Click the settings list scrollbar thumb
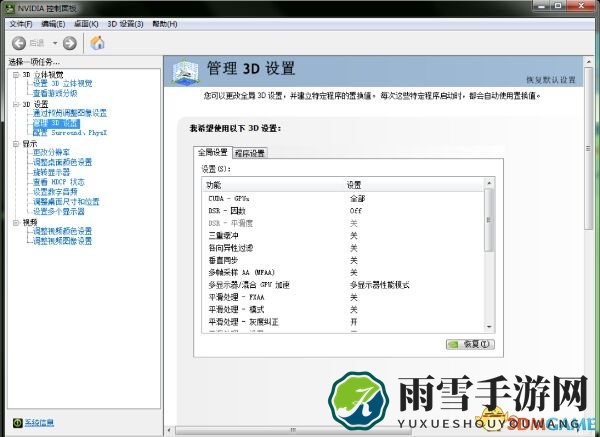This screenshot has width=600, height=437. click(x=489, y=220)
